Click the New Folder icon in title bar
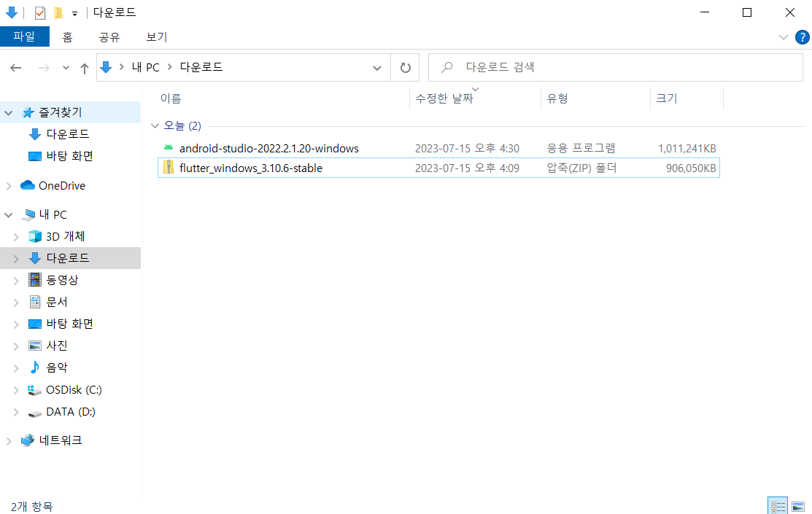This screenshot has height=514, width=812. [58, 13]
